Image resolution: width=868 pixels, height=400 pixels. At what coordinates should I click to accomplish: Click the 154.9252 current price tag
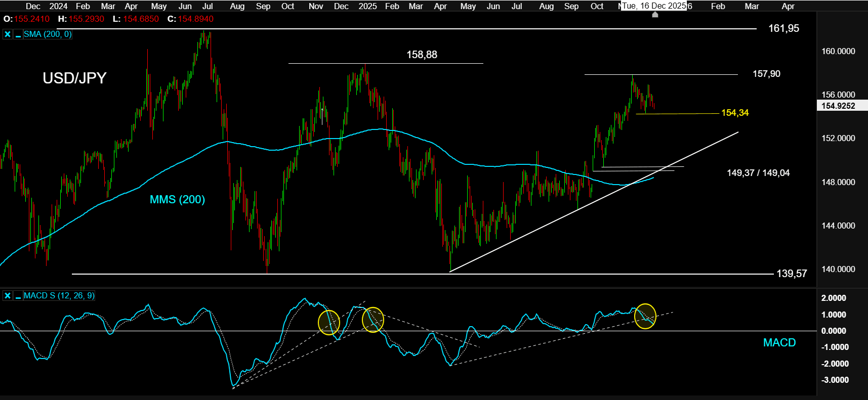click(x=838, y=106)
